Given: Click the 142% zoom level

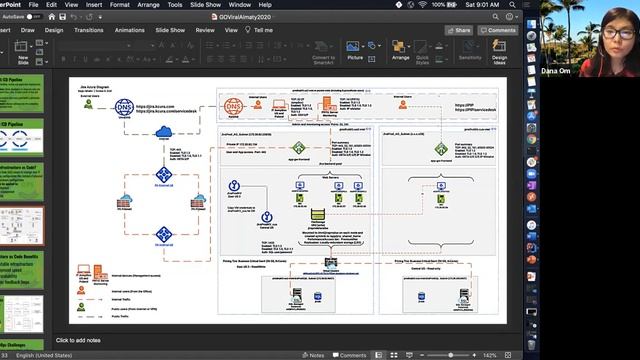Looking at the screenshot, I should (x=490, y=355).
